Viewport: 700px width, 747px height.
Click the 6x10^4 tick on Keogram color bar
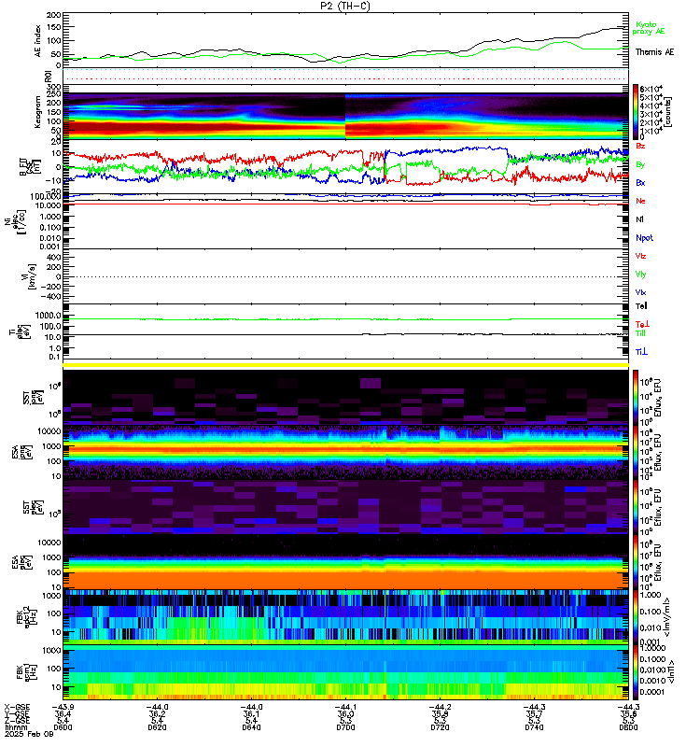point(651,89)
